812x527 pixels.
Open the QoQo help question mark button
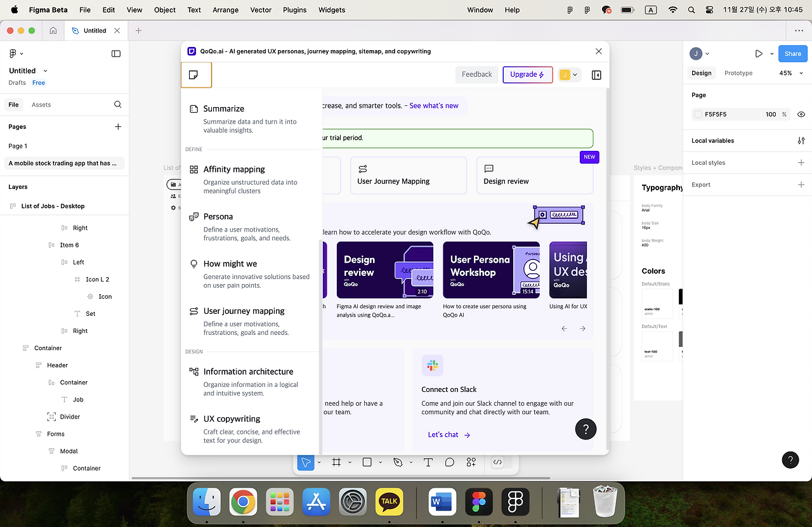tap(586, 429)
